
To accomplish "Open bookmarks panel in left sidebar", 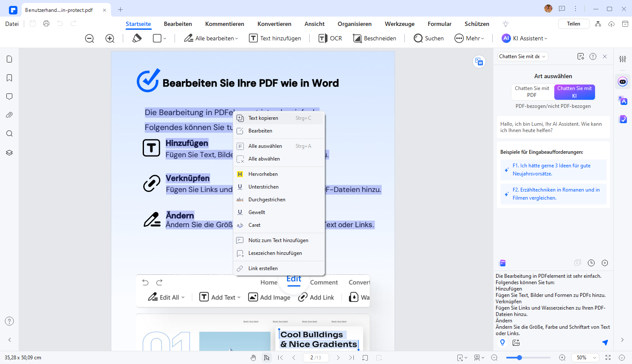I will (9, 78).
